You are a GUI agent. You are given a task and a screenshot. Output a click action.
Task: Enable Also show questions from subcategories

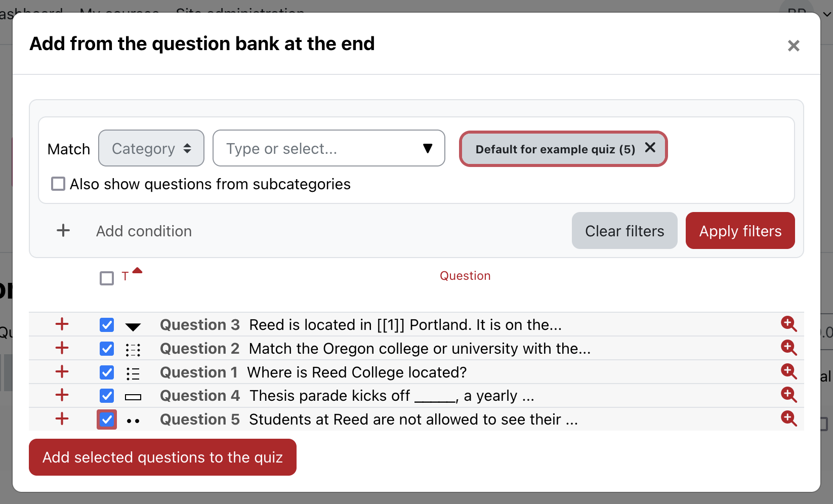[58, 184]
